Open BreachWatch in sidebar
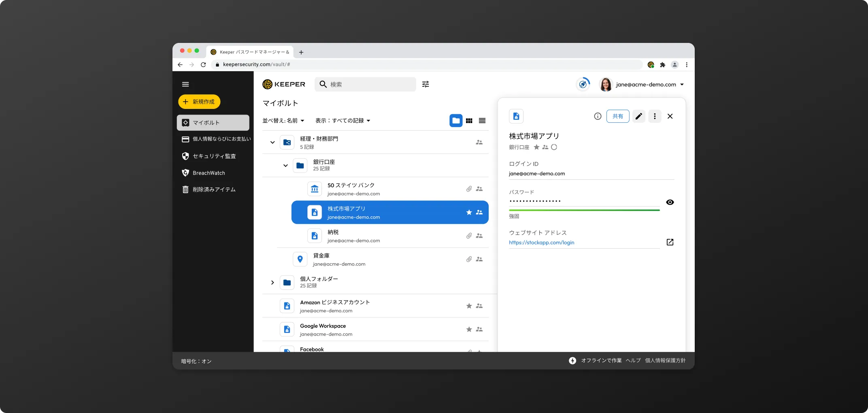This screenshot has width=868, height=413. click(x=204, y=173)
